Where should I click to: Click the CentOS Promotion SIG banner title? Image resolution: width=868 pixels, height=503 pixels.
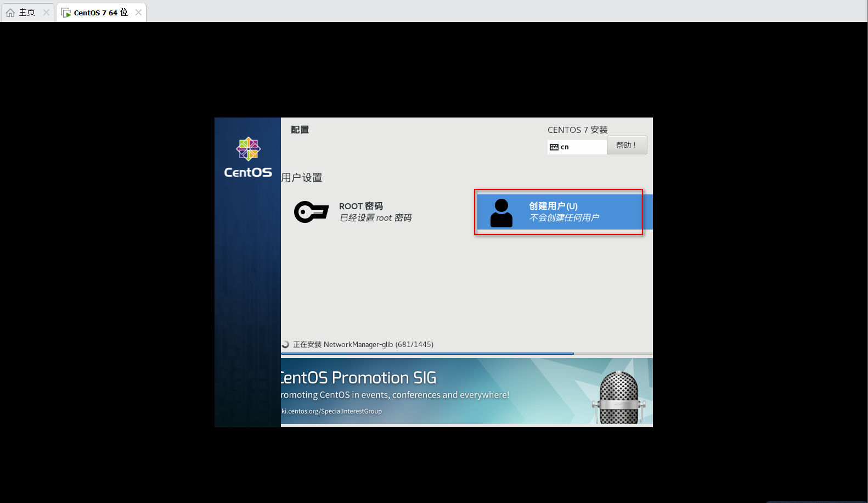click(x=359, y=378)
